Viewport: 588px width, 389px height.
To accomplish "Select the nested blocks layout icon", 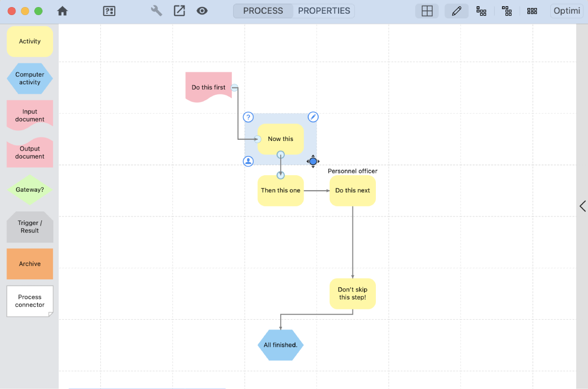I will (x=507, y=11).
